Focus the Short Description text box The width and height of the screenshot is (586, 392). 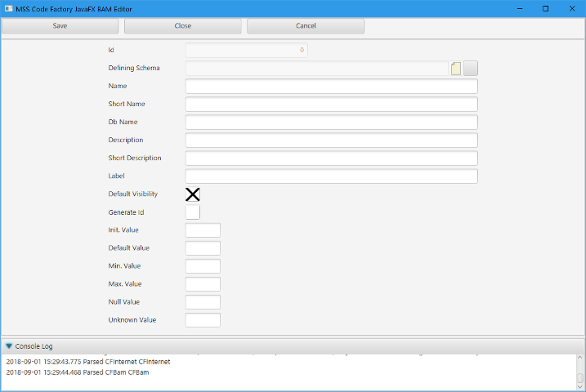[331, 158]
